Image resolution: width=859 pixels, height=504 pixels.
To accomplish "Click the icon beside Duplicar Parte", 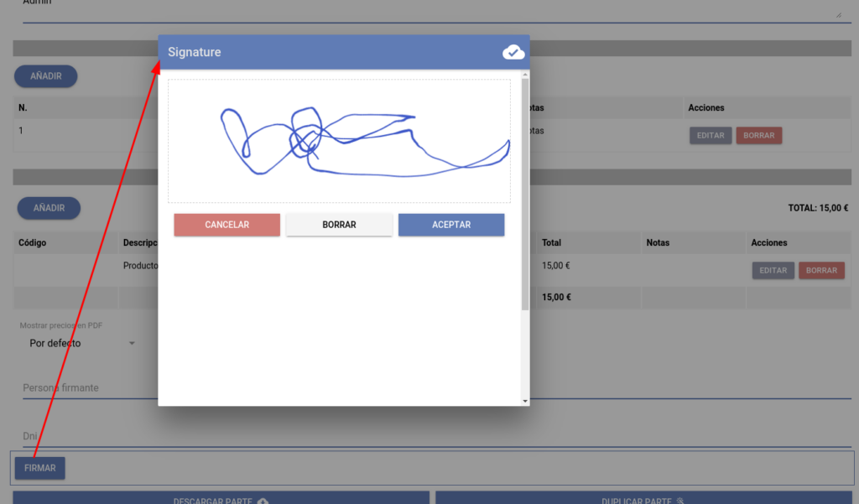I will 680,501.
